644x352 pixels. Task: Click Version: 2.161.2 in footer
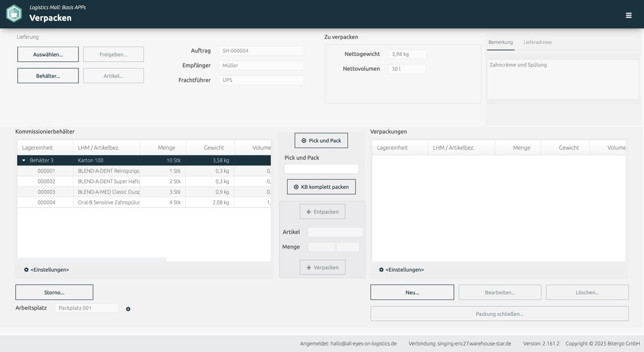541,344
